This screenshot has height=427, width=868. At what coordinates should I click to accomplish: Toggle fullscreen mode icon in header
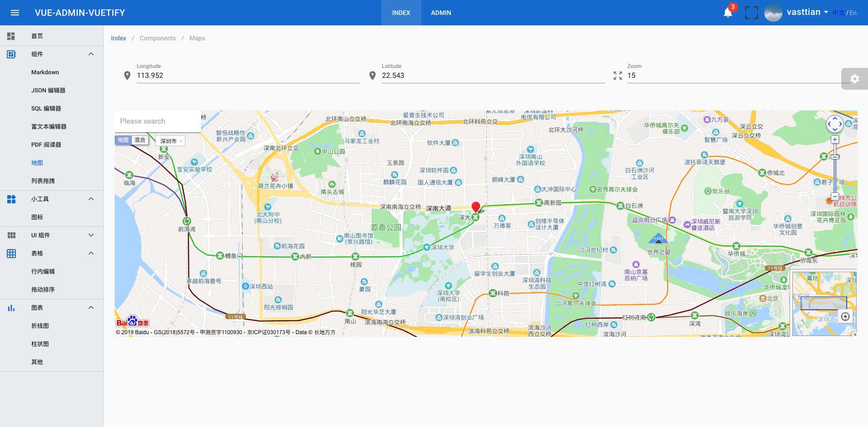[x=752, y=13]
